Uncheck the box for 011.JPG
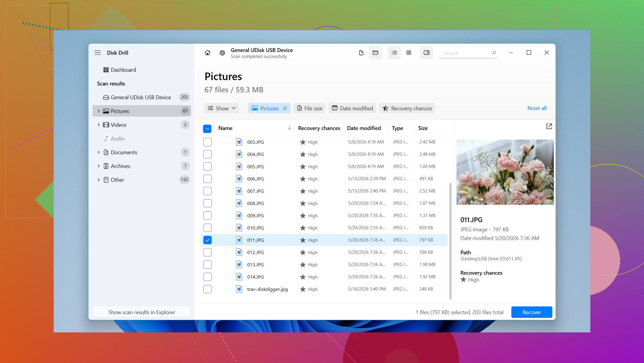The height and width of the screenshot is (363, 644). (208, 240)
